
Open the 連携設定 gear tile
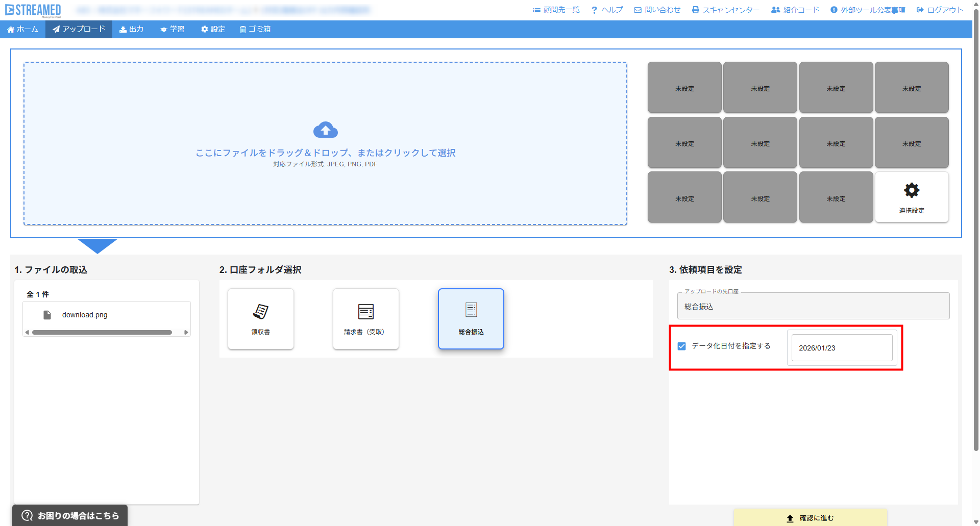pyautogui.click(x=911, y=197)
